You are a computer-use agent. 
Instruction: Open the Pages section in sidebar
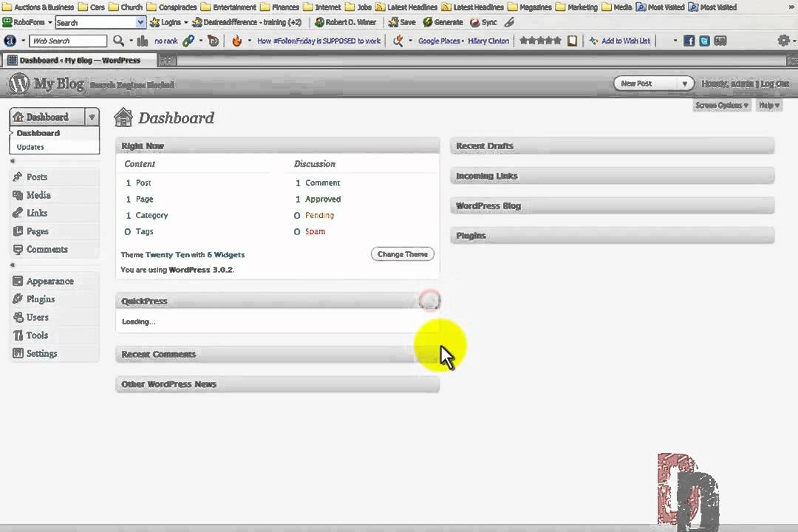click(x=37, y=231)
